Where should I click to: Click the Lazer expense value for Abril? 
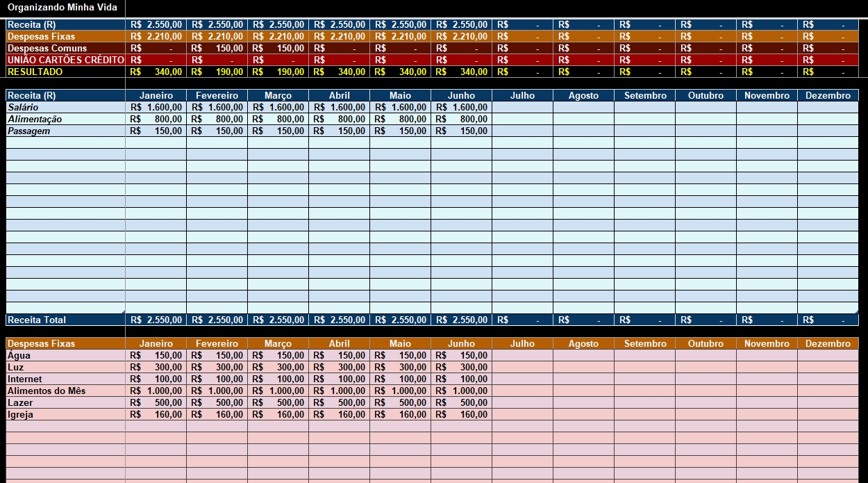click(x=339, y=403)
